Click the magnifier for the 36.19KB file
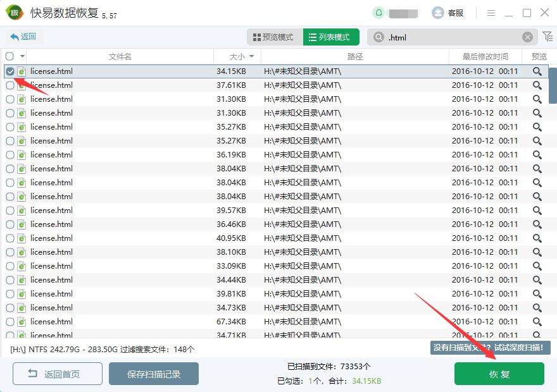 (537, 155)
